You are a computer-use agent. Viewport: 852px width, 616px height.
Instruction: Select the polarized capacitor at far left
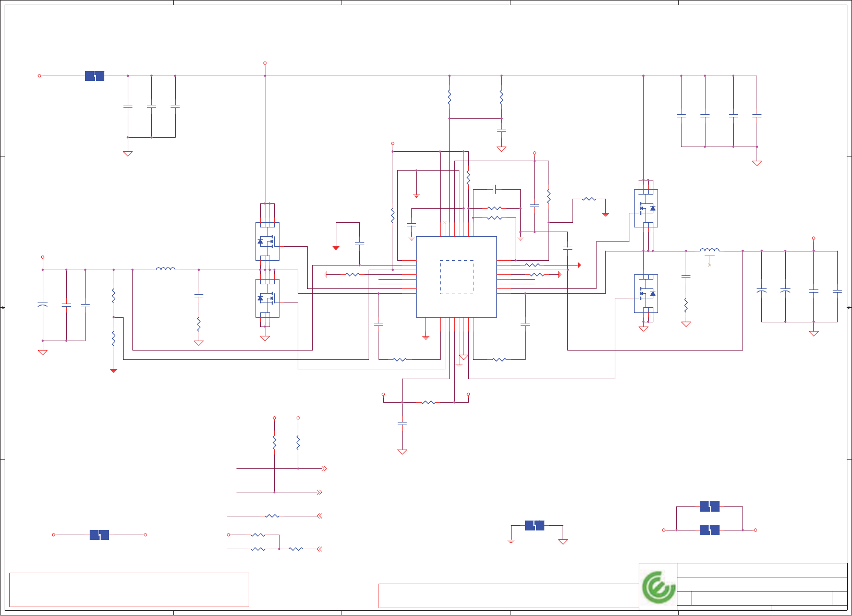(43, 305)
